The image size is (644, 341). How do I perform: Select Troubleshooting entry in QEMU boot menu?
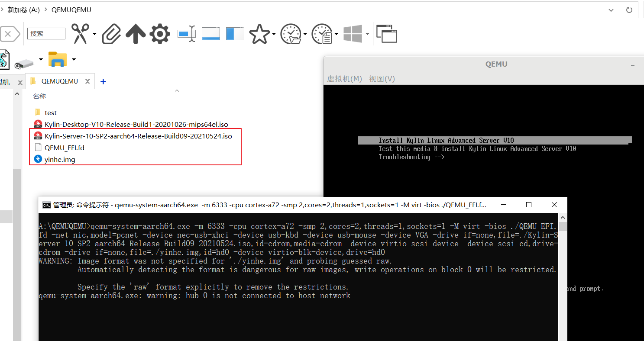[x=411, y=157]
